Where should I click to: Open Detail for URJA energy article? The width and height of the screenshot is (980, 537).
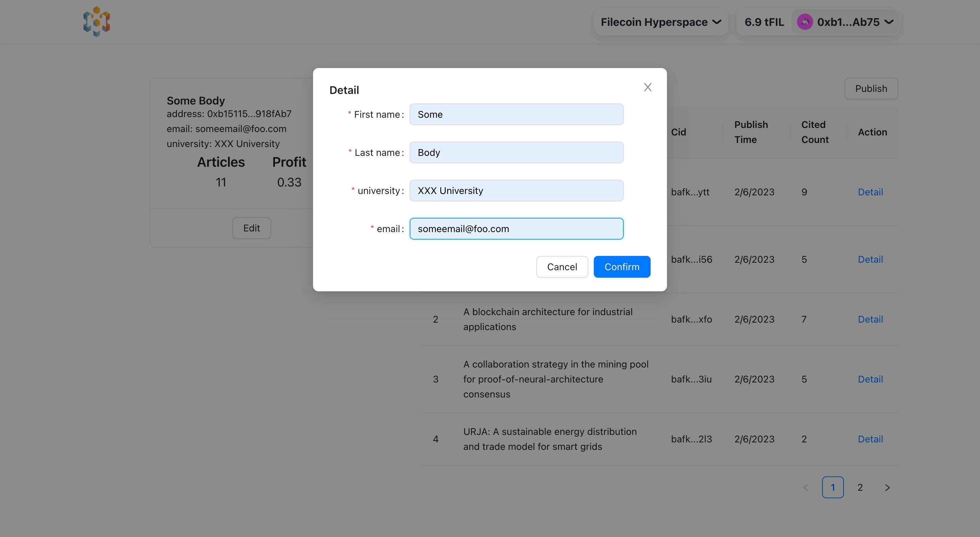tap(870, 438)
